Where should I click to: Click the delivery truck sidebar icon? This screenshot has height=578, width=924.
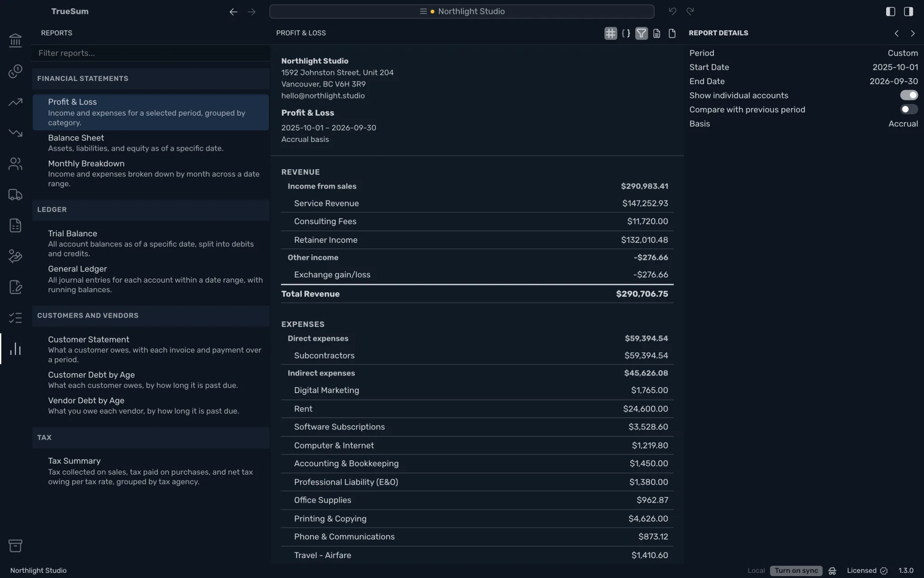click(x=15, y=195)
